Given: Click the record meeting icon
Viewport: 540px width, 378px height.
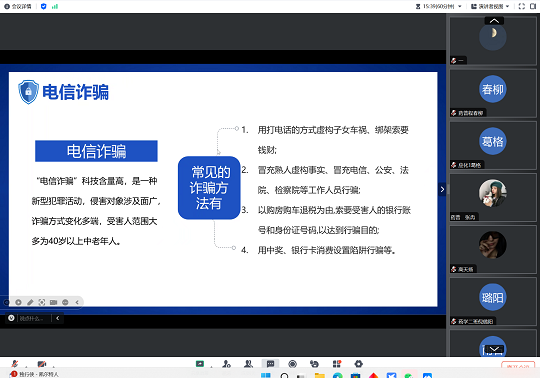Looking at the screenshot, I should [x=292, y=364].
